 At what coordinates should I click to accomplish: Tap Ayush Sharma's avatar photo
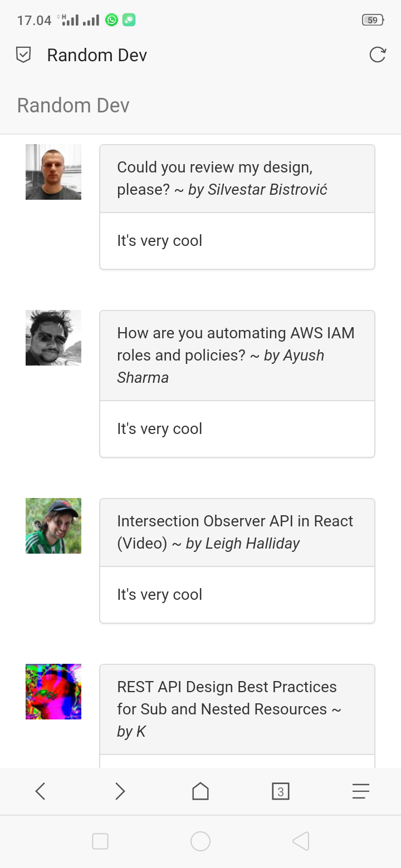pyautogui.click(x=53, y=338)
